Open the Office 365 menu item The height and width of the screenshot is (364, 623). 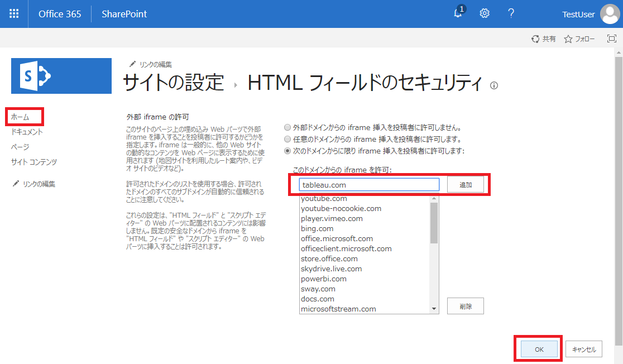60,13
